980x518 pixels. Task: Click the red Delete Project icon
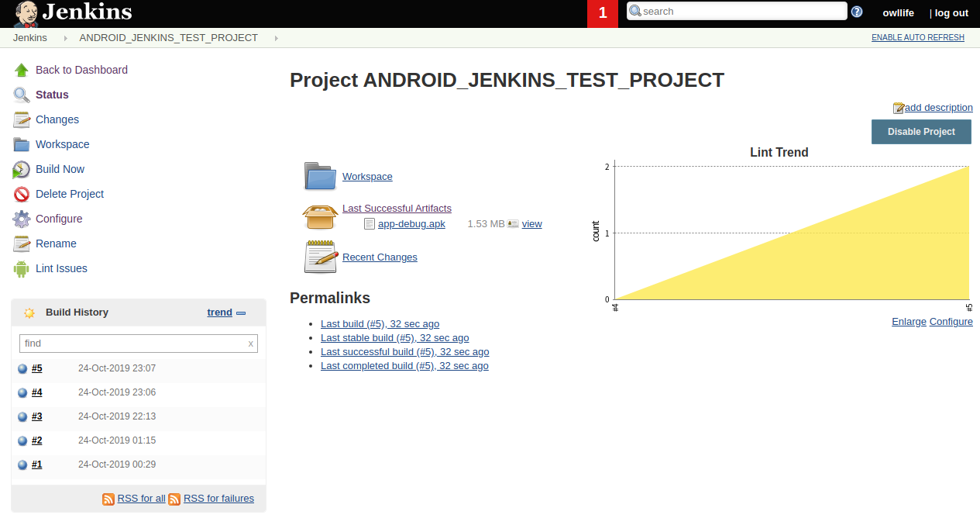pyautogui.click(x=22, y=194)
